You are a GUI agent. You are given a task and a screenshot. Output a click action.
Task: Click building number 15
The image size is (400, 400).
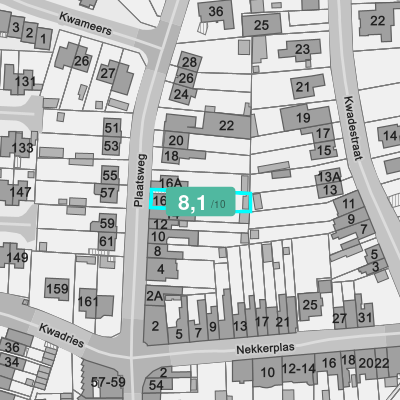coord(324,150)
